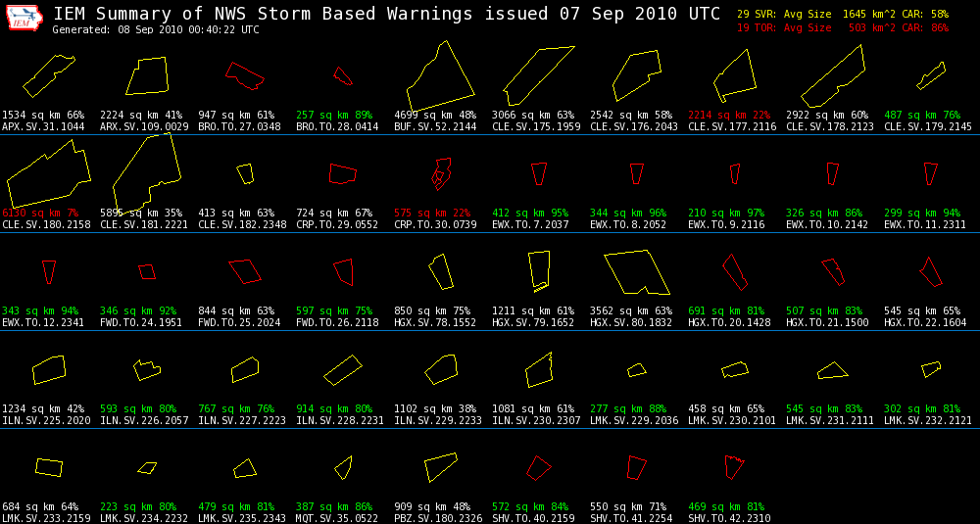This screenshot has height=524, width=980.
Task: Select the HGX.SV.79.1652 yellow polygon
Action: pos(539,271)
